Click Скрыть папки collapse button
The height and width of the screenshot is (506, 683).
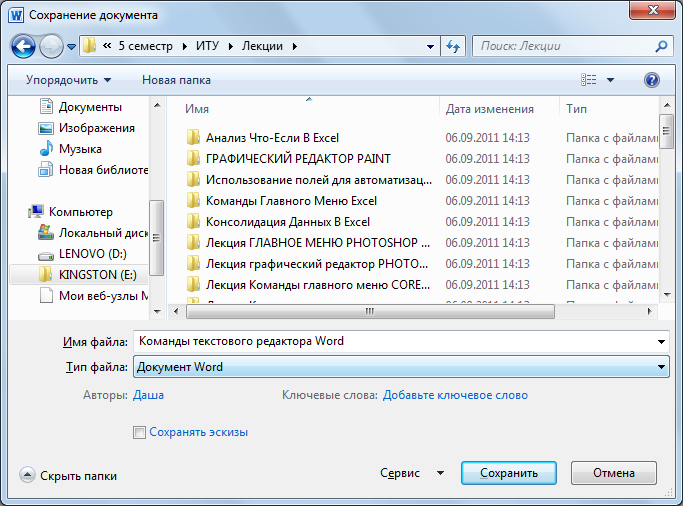point(68,476)
